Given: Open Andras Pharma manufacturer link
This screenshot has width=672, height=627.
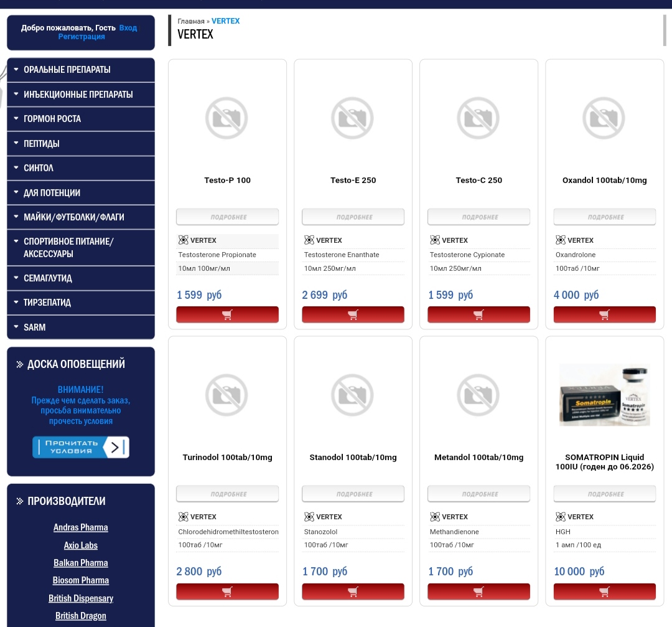Looking at the screenshot, I should pos(80,527).
